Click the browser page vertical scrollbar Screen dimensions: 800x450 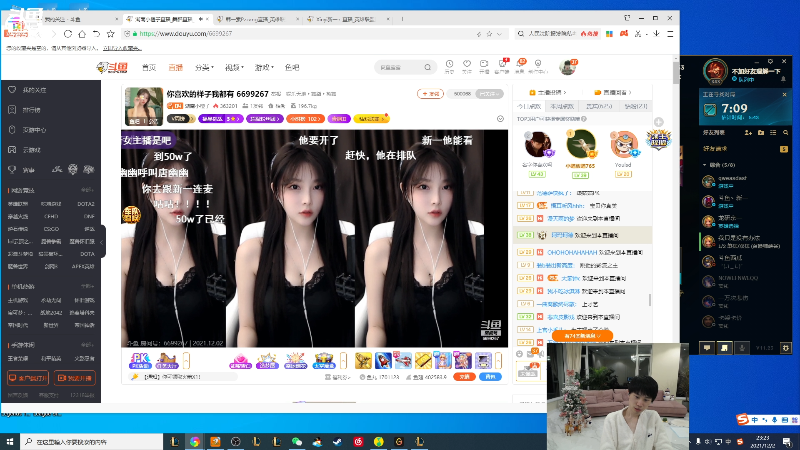click(x=676, y=73)
